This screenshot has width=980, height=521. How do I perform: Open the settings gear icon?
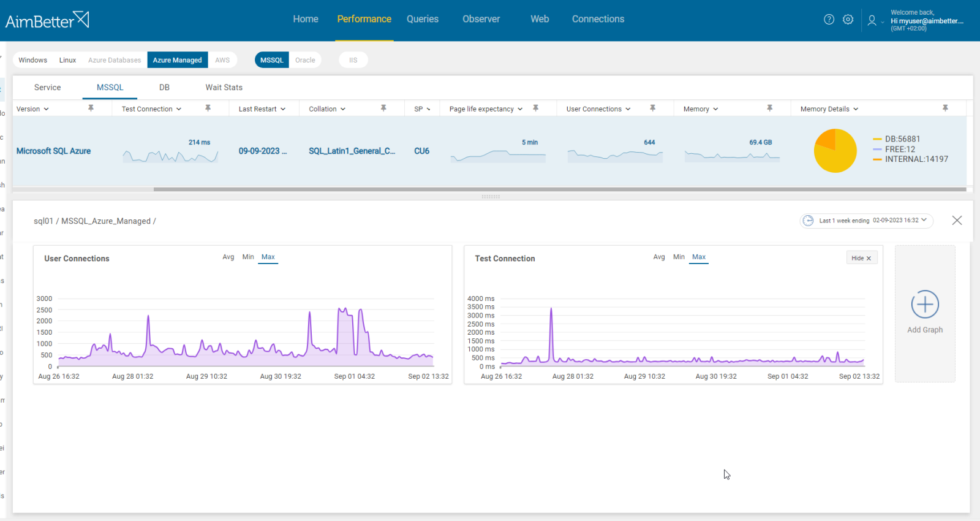tap(848, 20)
